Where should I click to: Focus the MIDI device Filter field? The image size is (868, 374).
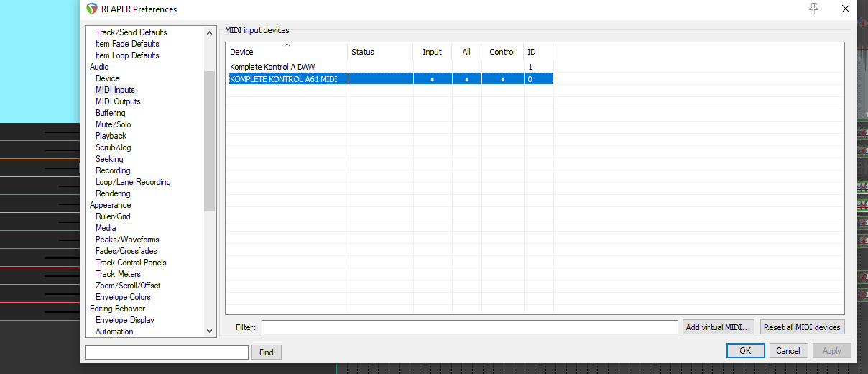(470, 327)
